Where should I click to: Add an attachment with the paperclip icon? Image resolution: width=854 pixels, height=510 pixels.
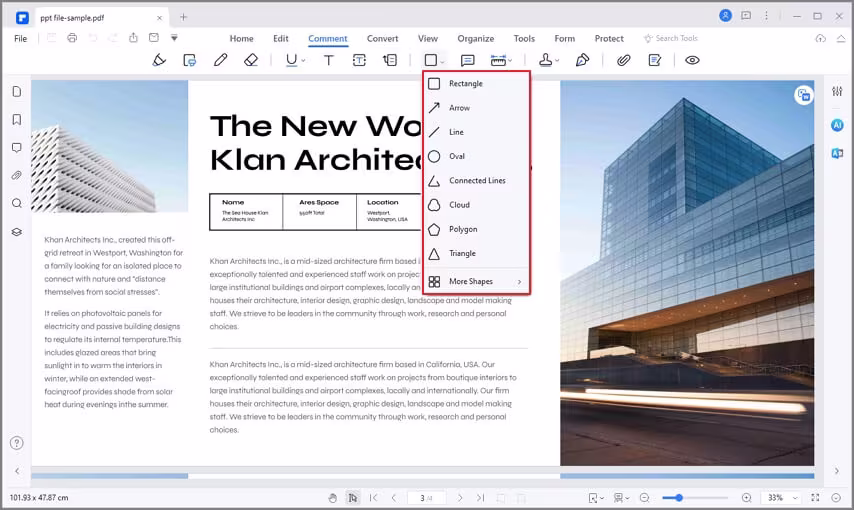(x=623, y=60)
